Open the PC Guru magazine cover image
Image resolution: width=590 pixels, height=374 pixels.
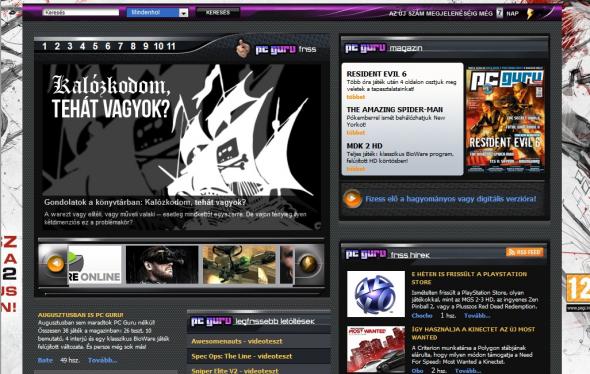click(x=505, y=120)
